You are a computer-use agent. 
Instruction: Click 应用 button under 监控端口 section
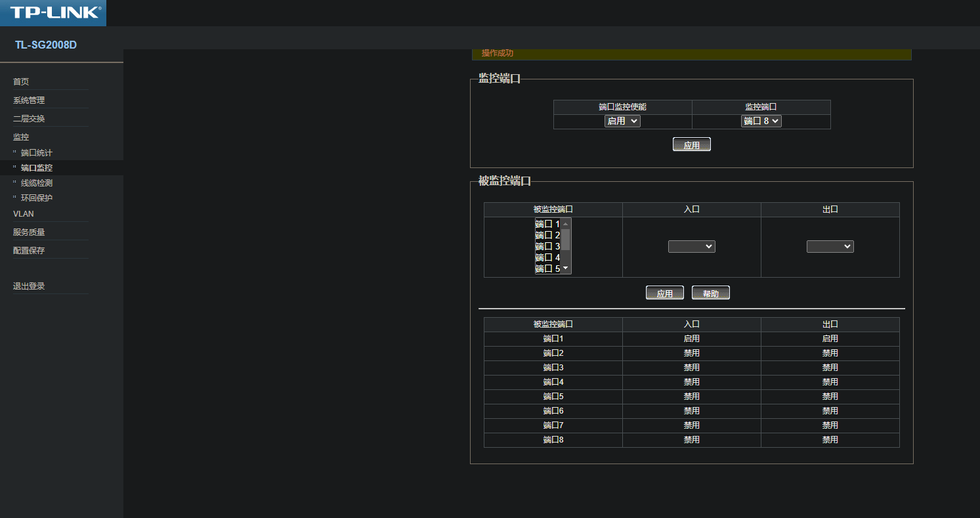[x=691, y=145]
